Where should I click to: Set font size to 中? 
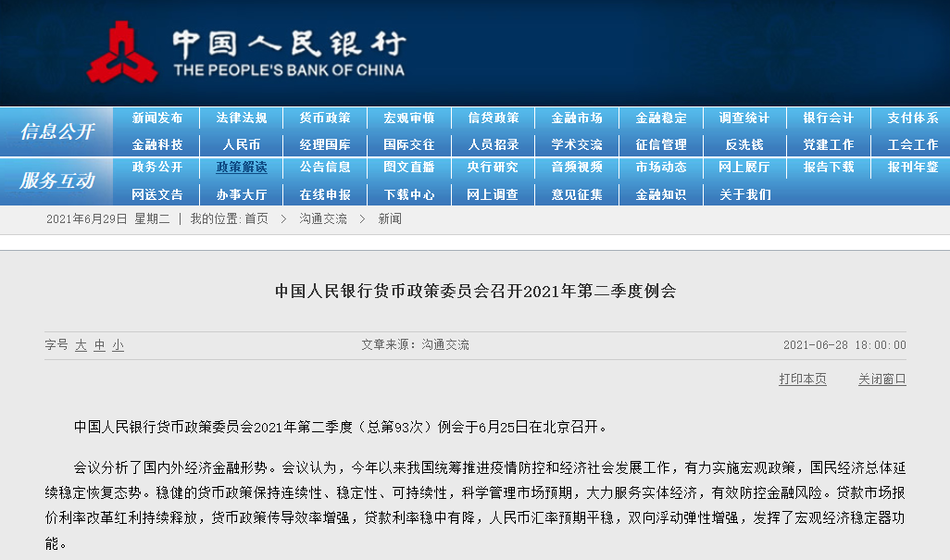pyautogui.click(x=99, y=345)
